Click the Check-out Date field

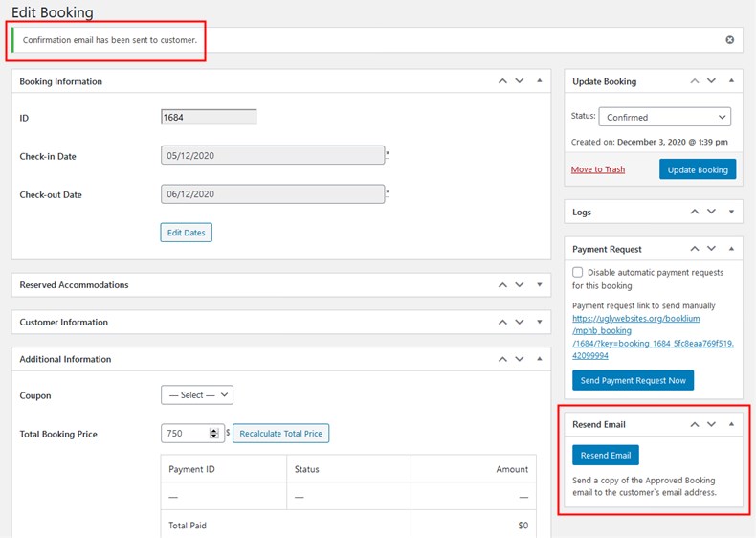point(273,194)
